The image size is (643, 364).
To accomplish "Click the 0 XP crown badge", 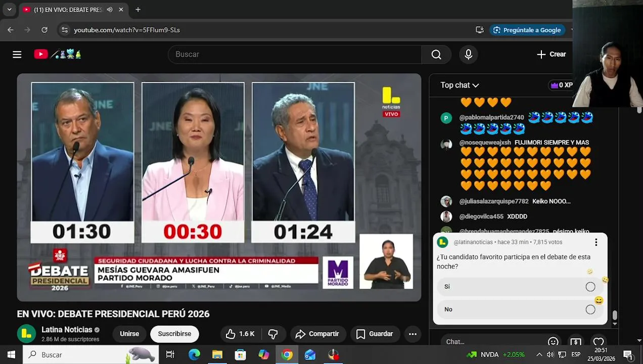I will tap(561, 85).
